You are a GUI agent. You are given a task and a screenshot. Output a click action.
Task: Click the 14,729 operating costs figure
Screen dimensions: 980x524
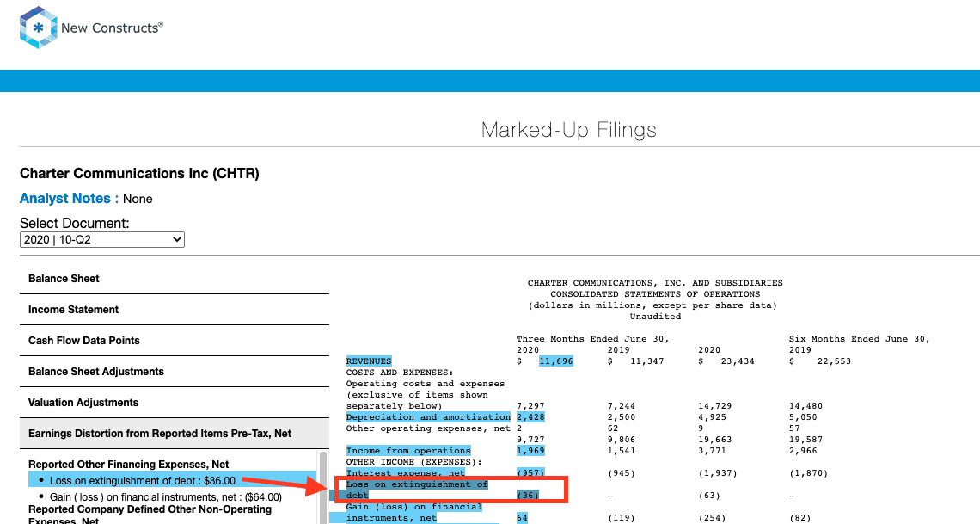715,406
